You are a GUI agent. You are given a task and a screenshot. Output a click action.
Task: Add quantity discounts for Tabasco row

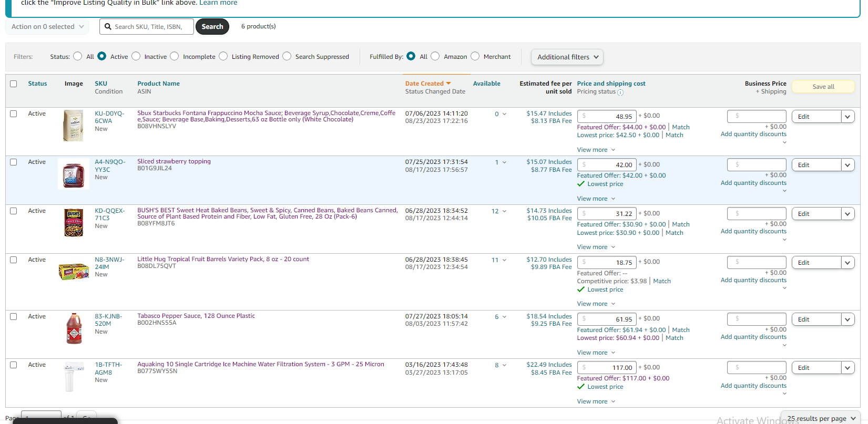coord(753,337)
